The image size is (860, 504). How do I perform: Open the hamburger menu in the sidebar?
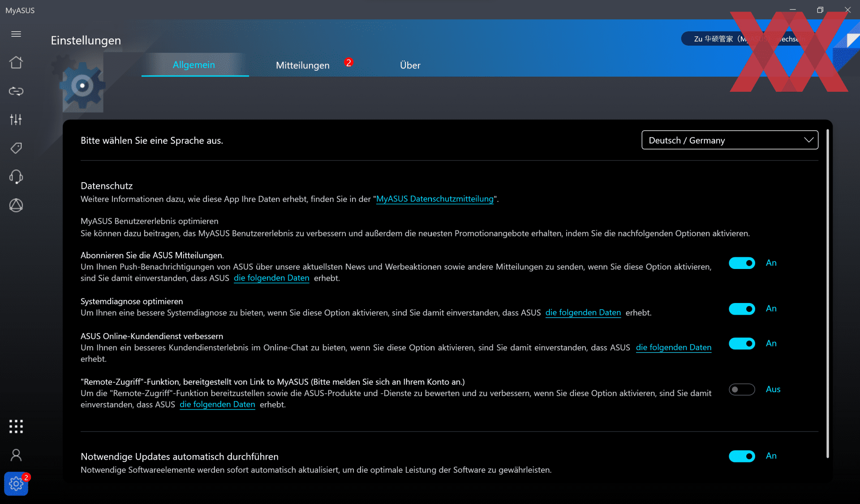[16, 34]
